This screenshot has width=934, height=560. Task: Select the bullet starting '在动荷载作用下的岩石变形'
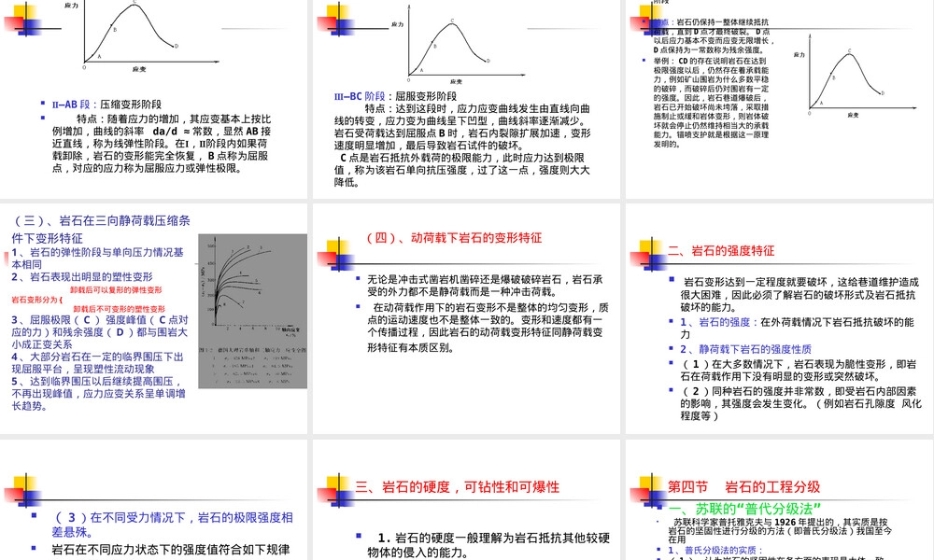488,328
